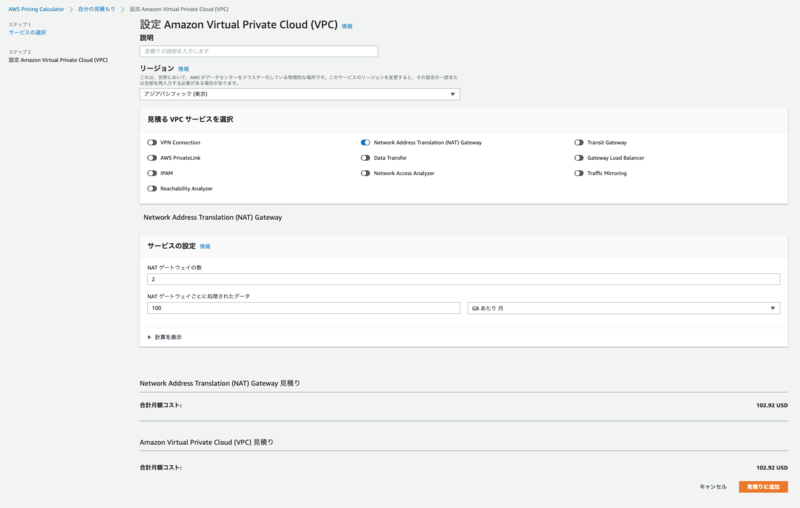
Task: Click the 情報 link next to the page title
Action: point(347,27)
